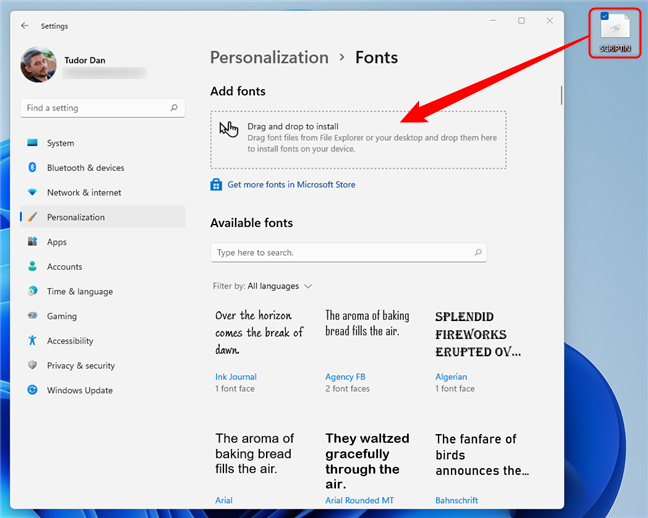Click Bahnschrift preview sample text
This screenshot has width=648, height=518.
tap(482, 454)
